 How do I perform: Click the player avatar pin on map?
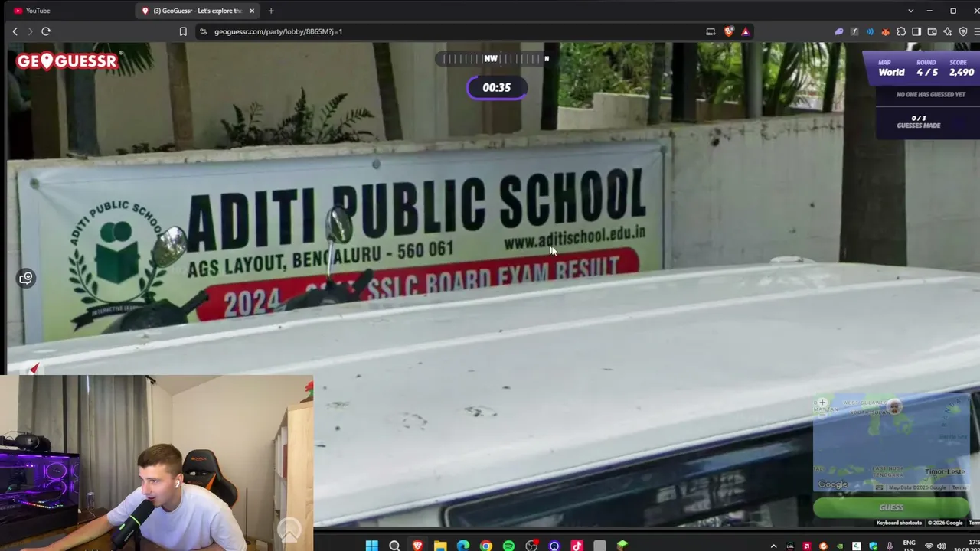894,407
